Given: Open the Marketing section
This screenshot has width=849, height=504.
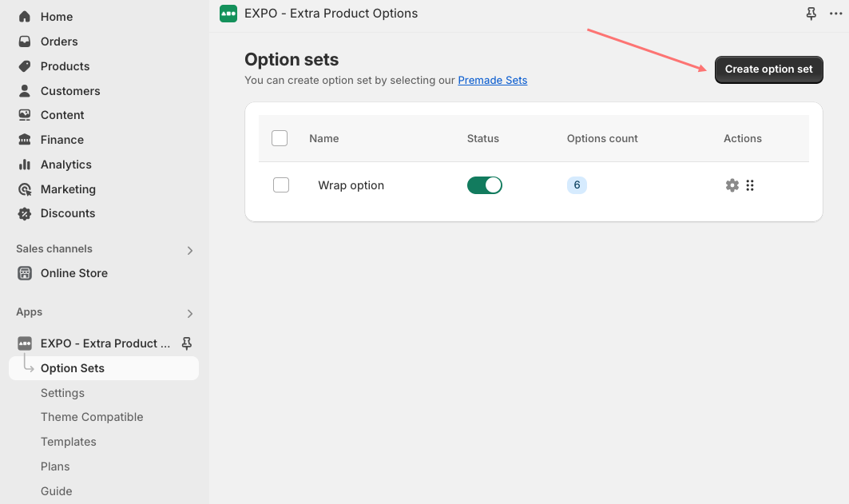Looking at the screenshot, I should coord(68,189).
